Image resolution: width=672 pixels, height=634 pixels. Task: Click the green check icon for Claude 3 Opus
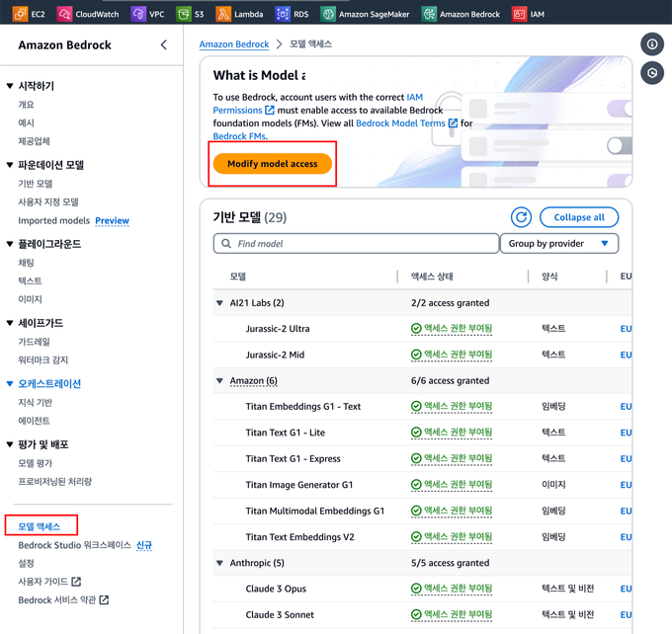click(x=416, y=589)
